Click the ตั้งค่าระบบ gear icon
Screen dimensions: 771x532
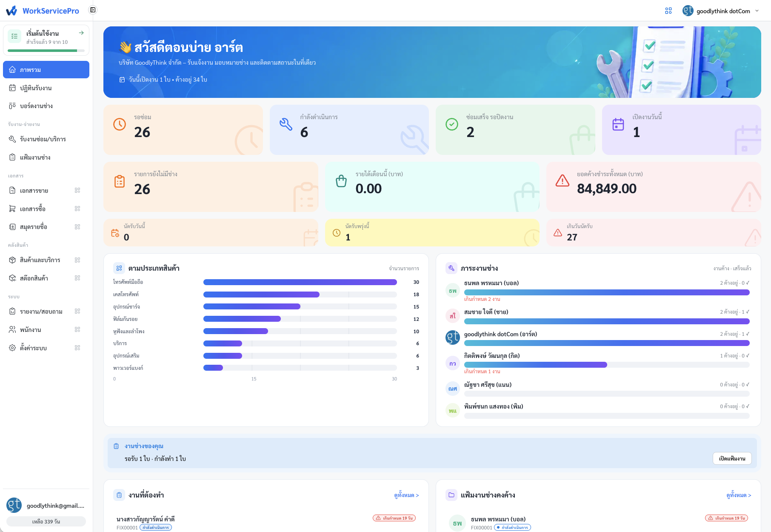coord(12,348)
